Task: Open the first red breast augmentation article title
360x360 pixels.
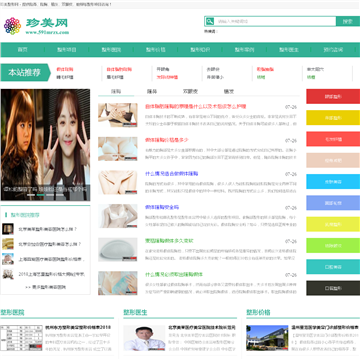Action: point(196,107)
